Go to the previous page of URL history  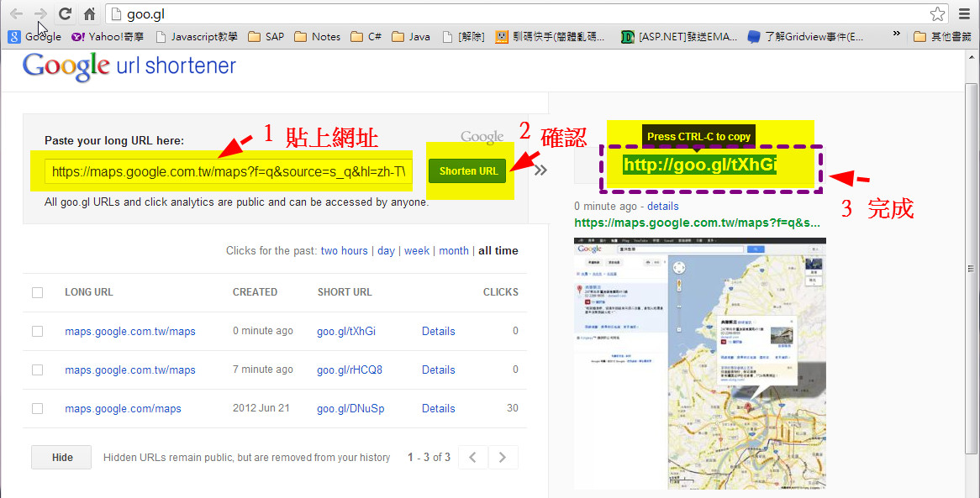pos(473,458)
